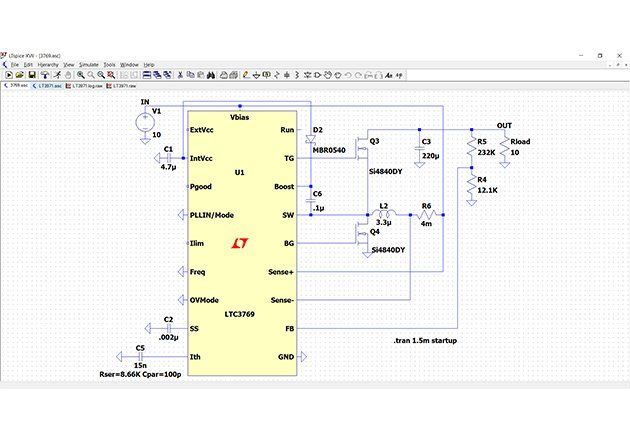Select the Zoom In magnifier tool

[79, 74]
